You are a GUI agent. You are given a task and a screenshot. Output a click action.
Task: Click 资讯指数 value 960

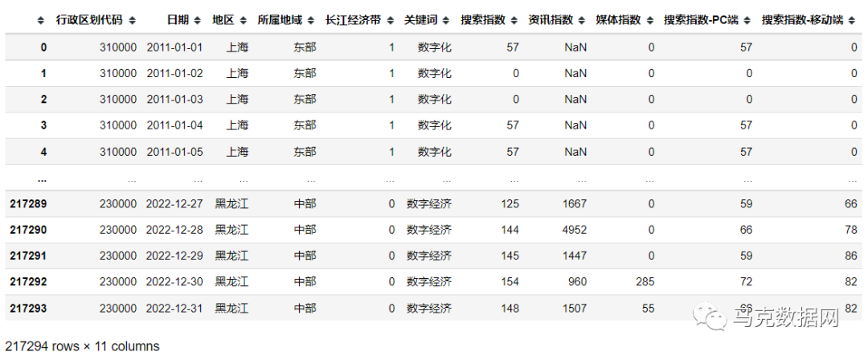coord(578,282)
